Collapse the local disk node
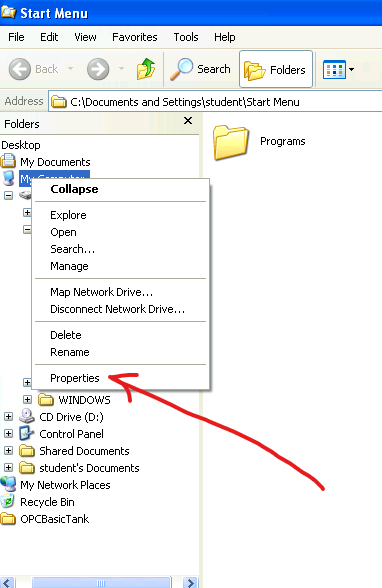The image size is (382, 588). pyautogui.click(x=8, y=195)
